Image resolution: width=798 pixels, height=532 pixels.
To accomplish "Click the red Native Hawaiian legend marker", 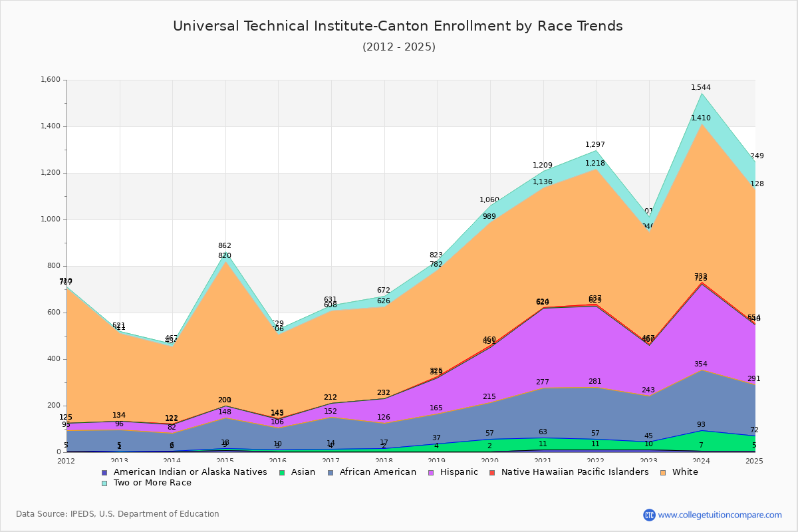I will pos(493,472).
